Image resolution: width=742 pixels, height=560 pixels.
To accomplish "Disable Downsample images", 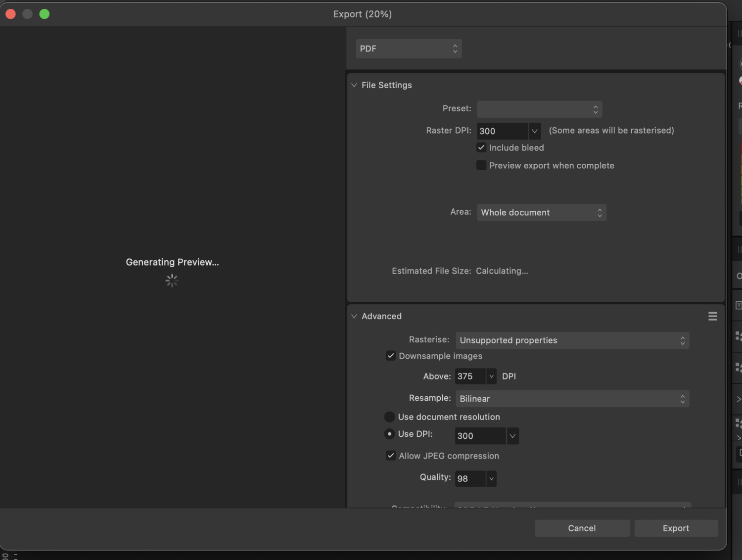I will point(391,356).
